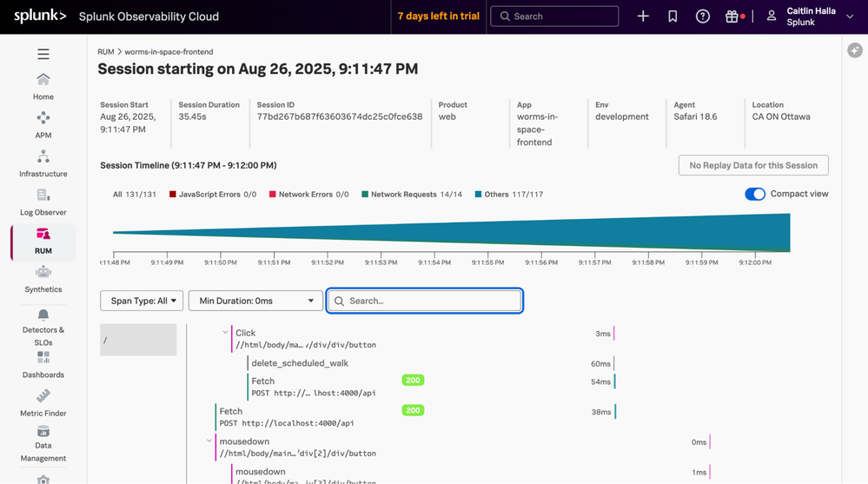Click the CA ON Ottawa location value
This screenshot has width=868, height=484.
click(x=781, y=116)
